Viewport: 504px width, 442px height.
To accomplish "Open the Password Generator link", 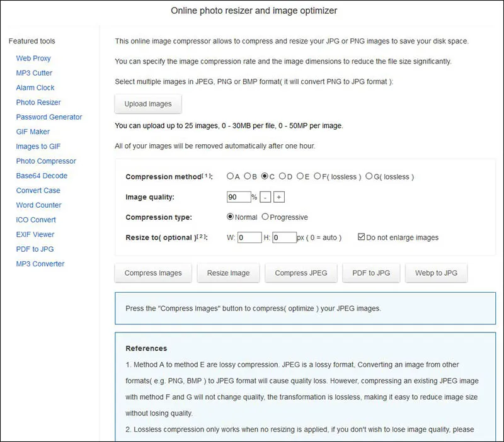I will point(49,117).
